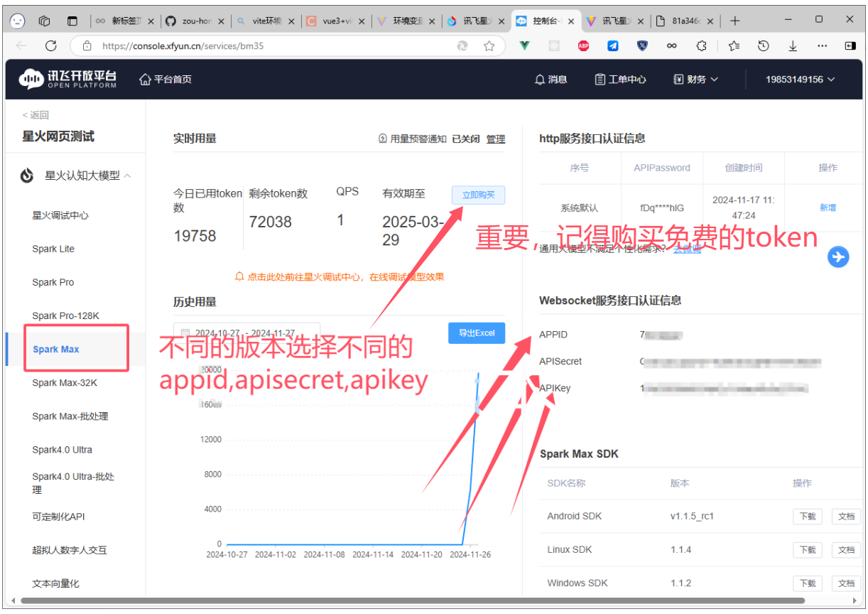This screenshot has width=868, height=614.
Task: Click the 返回 back link
Action: pyautogui.click(x=36, y=115)
